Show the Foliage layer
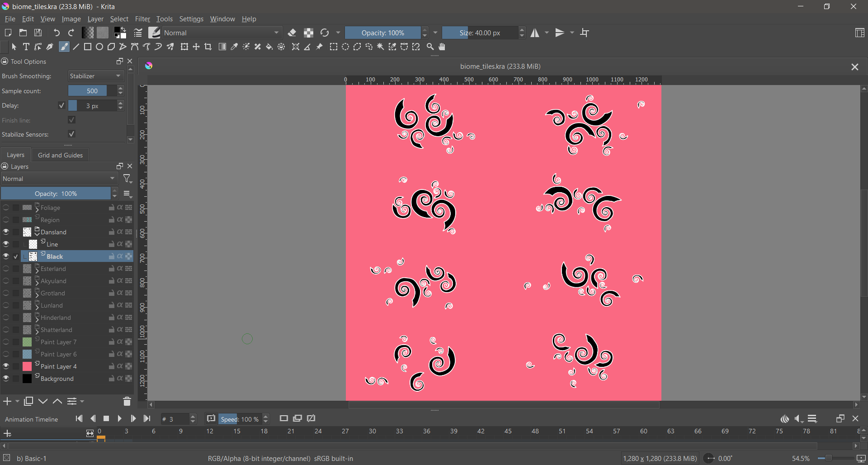The height and width of the screenshot is (465, 868). [6, 207]
